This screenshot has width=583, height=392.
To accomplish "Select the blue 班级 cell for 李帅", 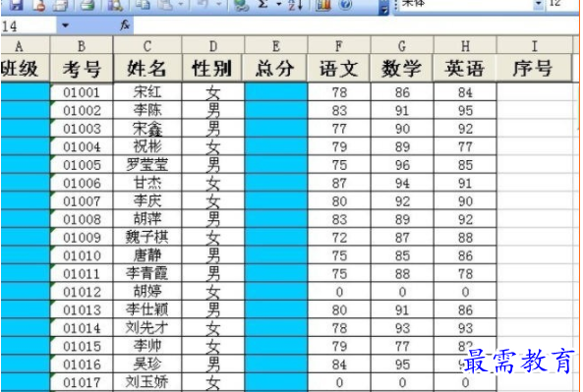I will click(25, 346).
